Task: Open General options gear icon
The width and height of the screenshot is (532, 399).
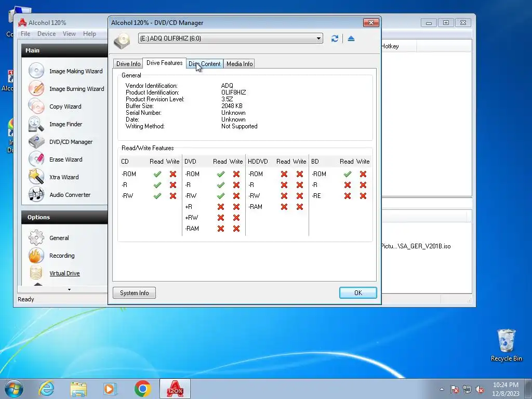Action: pyautogui.click(x=36, y=237)
